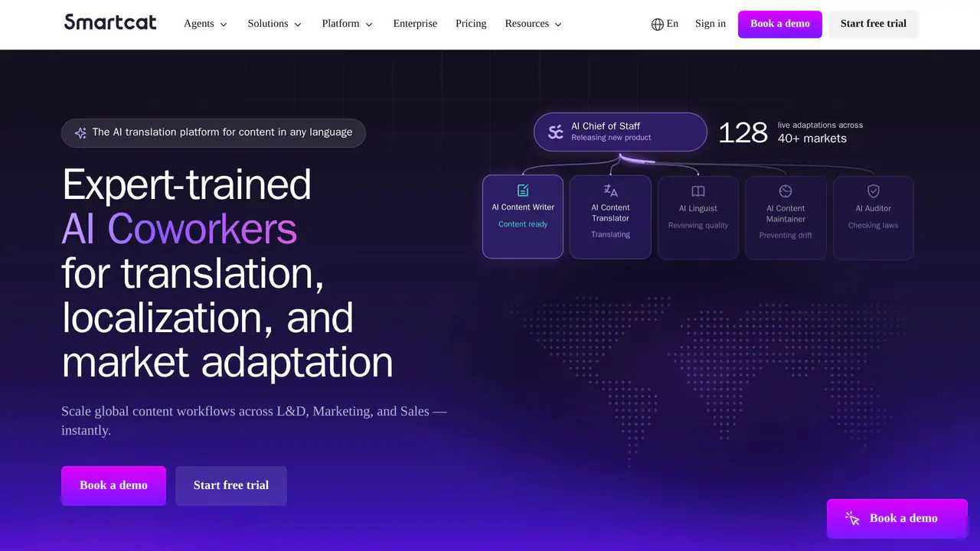Click the 'Translating' status text
980x551 pixels.
point(610,235)
